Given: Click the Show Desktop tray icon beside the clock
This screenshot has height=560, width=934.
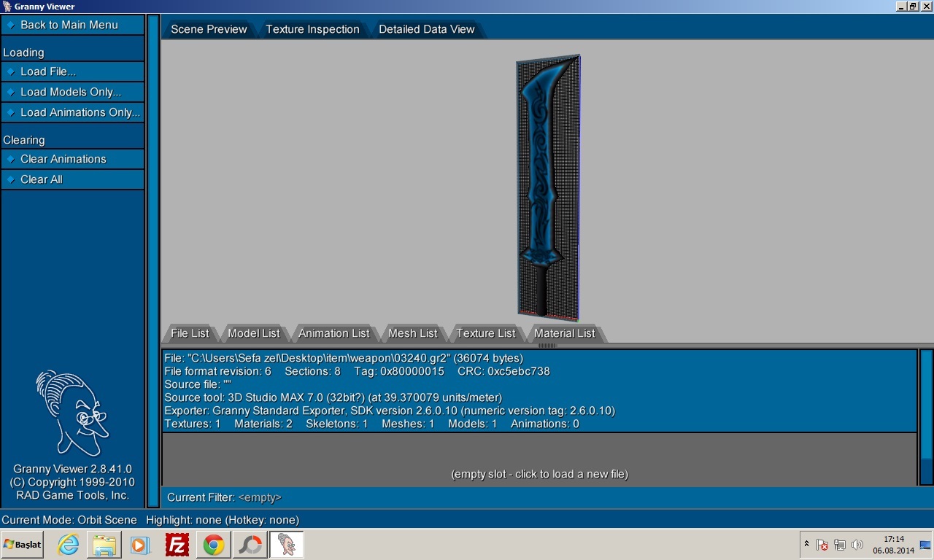Looking at the screenshot, I should pyautogui.click(x=925, y=545).
